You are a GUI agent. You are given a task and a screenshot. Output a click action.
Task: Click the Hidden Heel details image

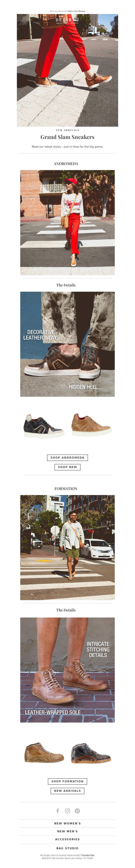67,344
